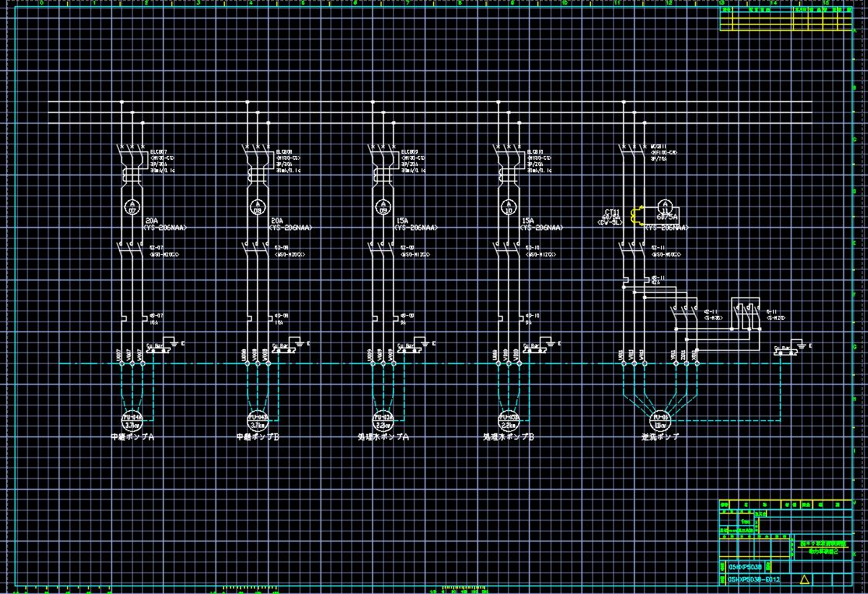Viewport: 868px width, 594px height.
Task: Select the 処理水ポンプA label text
Action: 383,437
